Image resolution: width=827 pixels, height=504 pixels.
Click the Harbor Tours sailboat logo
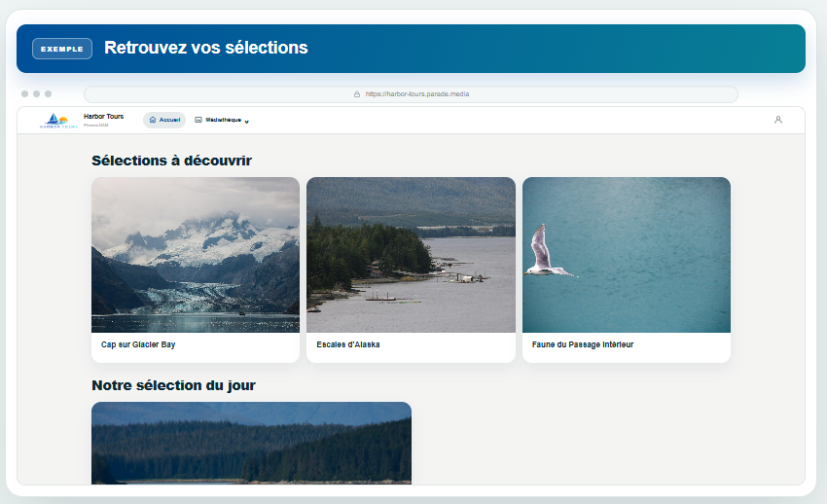(58, 121)
